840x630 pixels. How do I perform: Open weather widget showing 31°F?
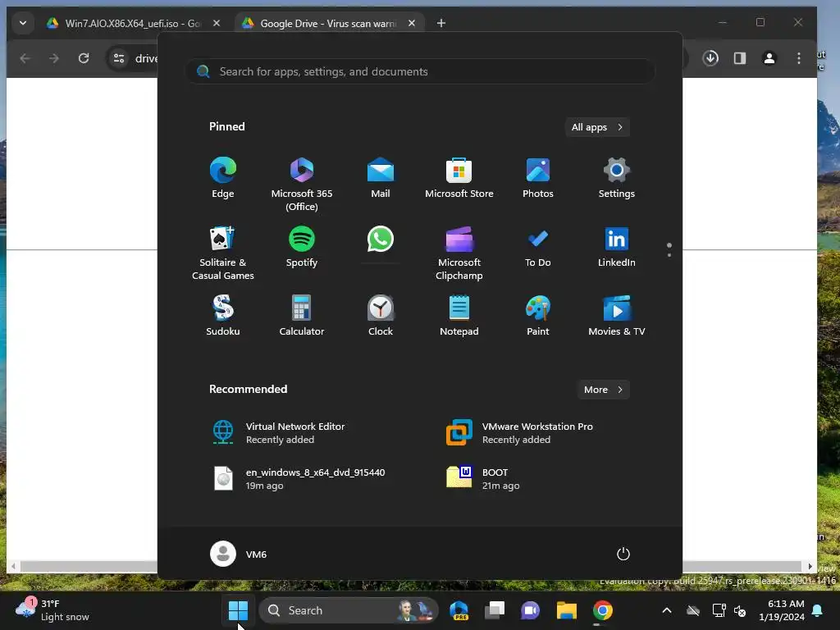tap(52, 610)
